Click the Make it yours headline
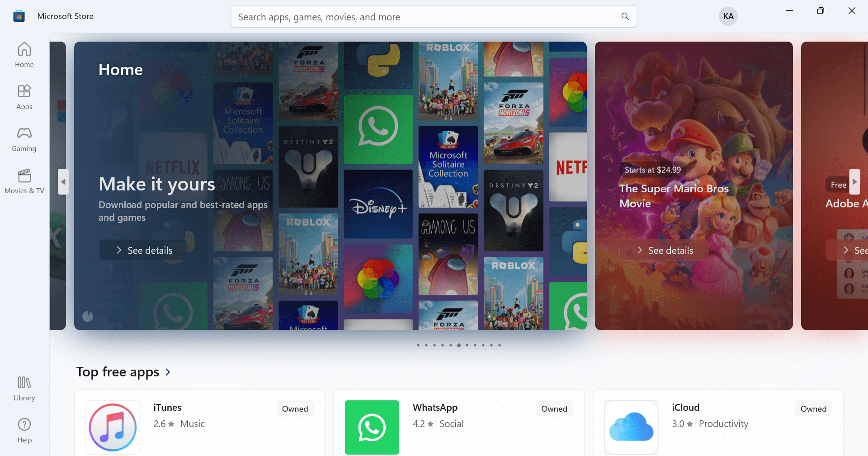The image size is (868, 456). [x=157, y=184]
